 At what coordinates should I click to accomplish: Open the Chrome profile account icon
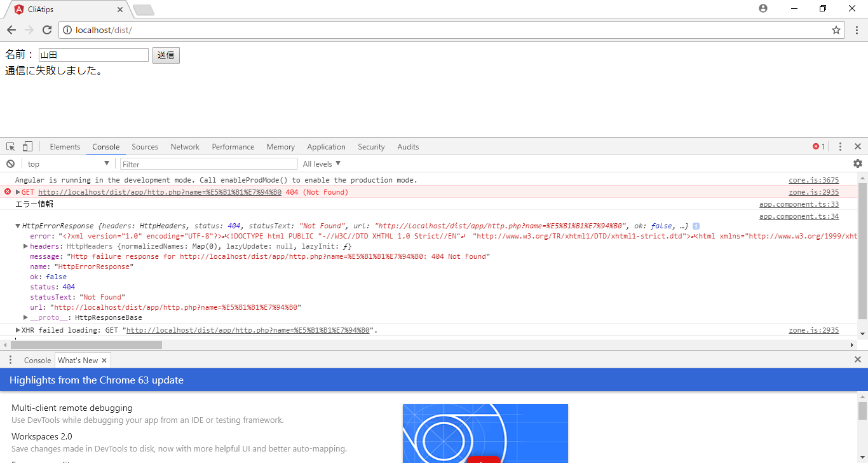coord(763,8)
